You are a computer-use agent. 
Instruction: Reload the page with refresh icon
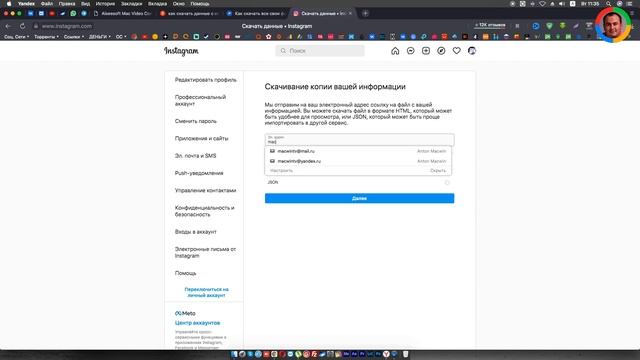tap(22, 26)
